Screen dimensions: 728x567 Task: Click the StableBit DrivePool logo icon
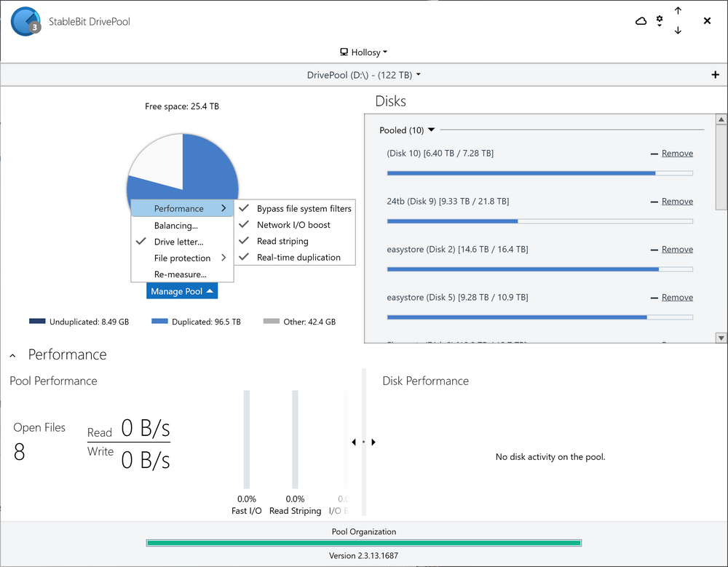click(25, 22)
